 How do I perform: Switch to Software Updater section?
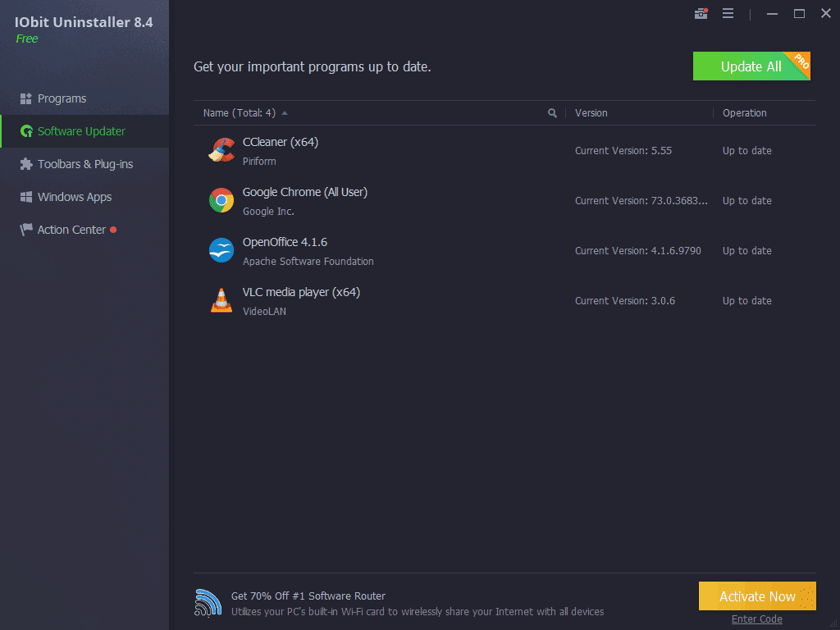pos(84,131)
